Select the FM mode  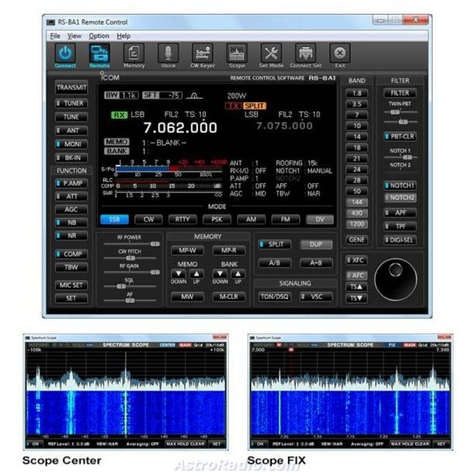click(x=285, y=219)
